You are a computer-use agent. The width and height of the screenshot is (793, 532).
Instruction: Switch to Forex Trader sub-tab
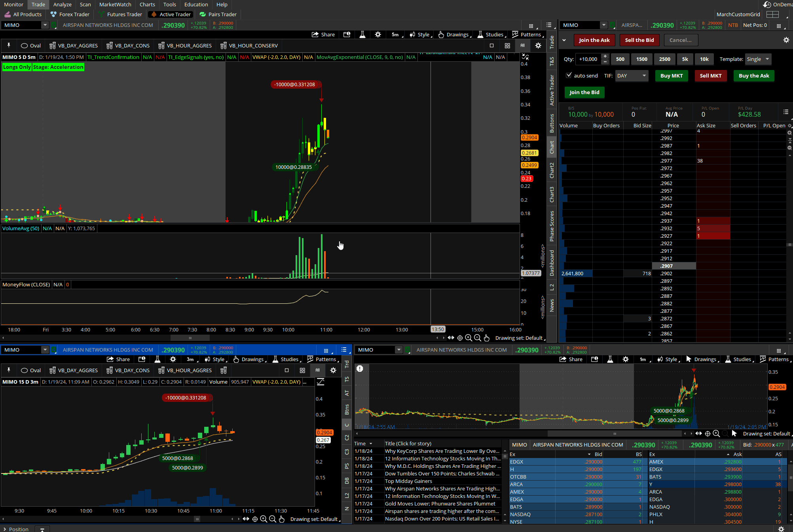[x=70, y=14]
